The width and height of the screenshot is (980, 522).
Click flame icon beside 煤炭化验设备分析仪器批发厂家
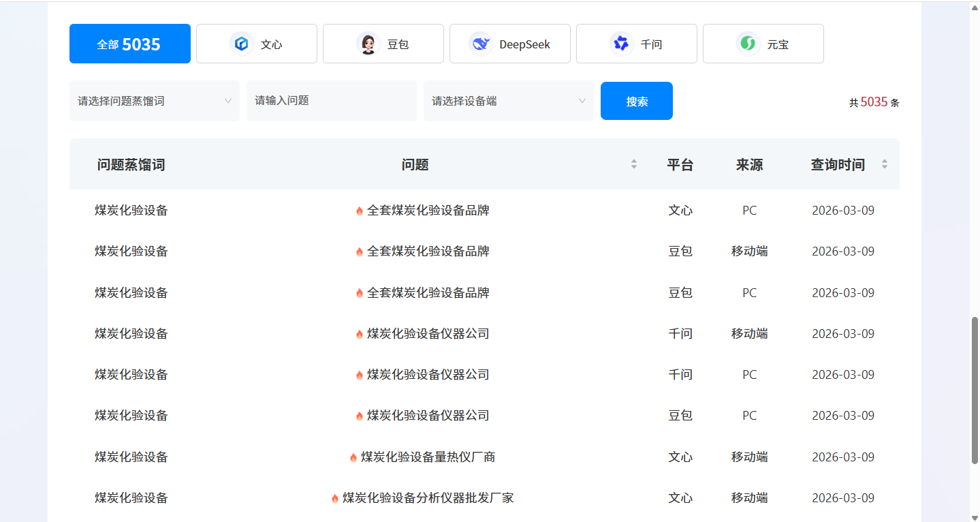click(x=334, y=498)
